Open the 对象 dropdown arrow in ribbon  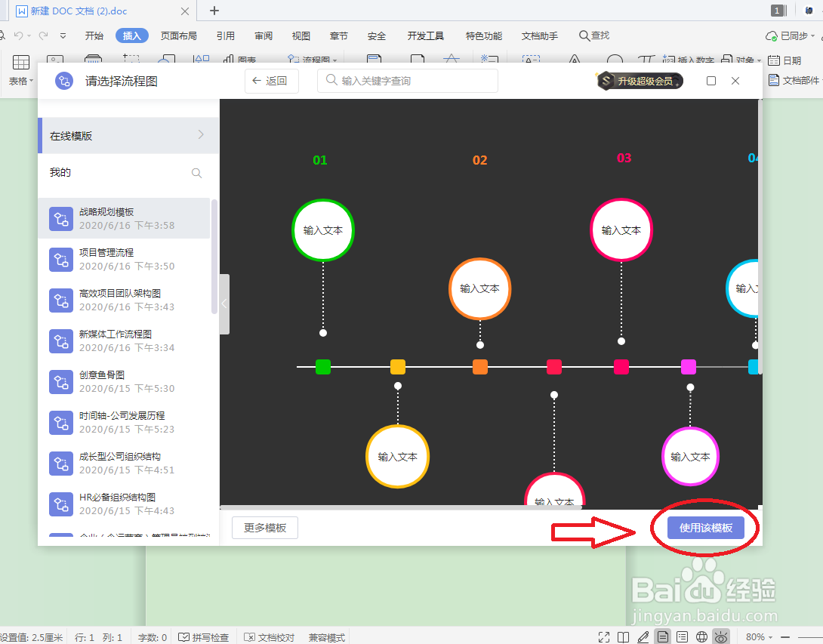(x=759, y=60)
